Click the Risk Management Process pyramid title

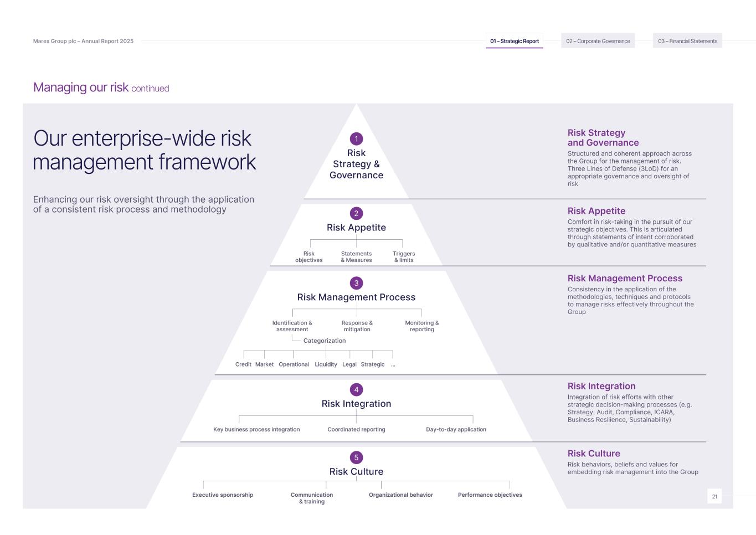coord(356,297)
